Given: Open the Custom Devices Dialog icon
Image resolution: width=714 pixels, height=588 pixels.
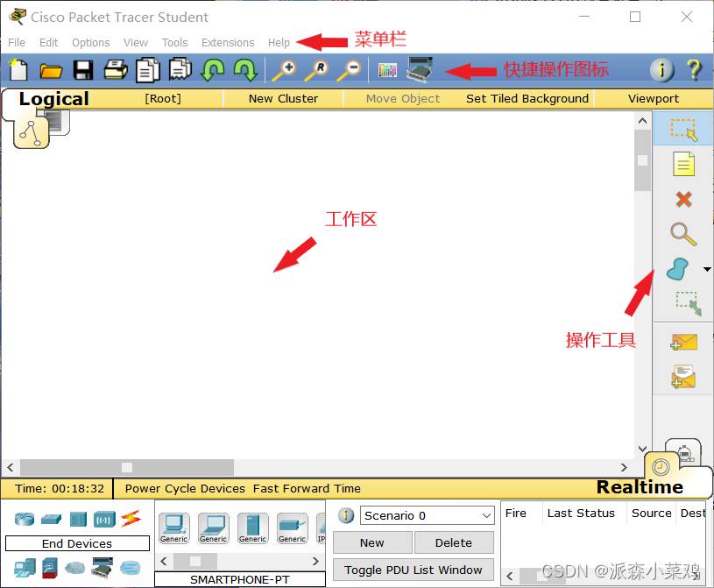Looking at the screenshot, I should pos(420,70).
